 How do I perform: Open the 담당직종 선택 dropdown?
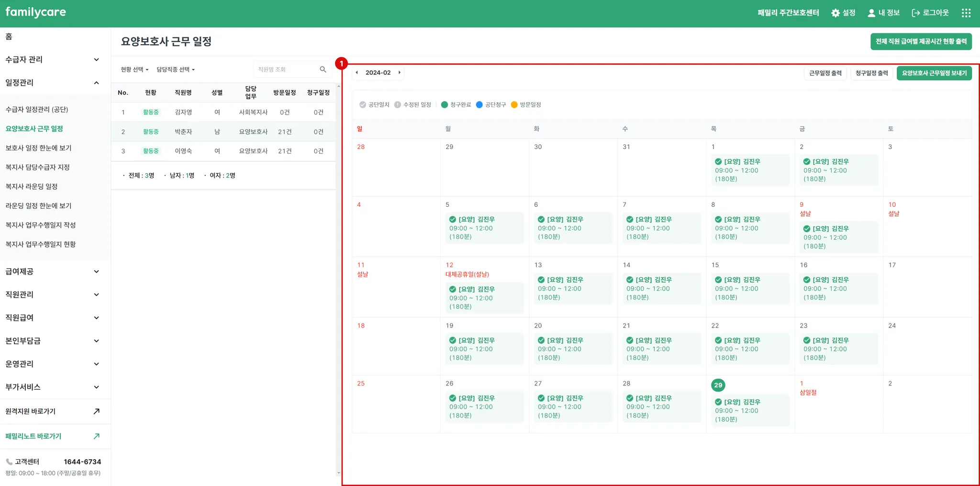coord(176,69)
